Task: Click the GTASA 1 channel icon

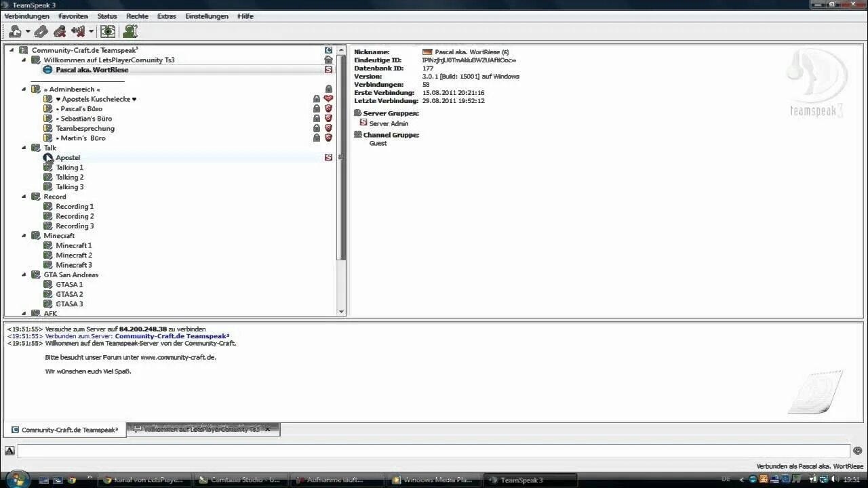Action: [48, 285]
